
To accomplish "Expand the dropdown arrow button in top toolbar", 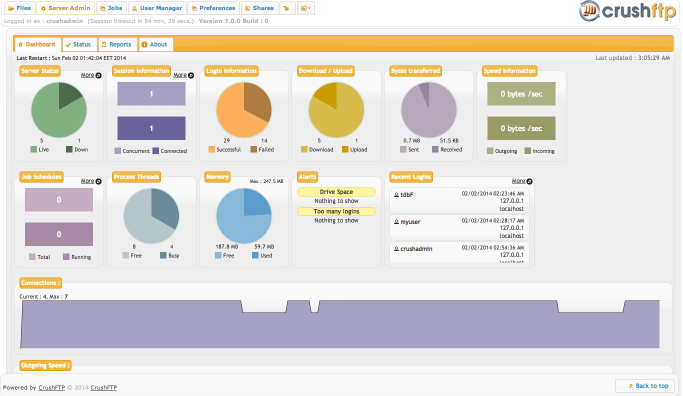I will coord(306,8).
